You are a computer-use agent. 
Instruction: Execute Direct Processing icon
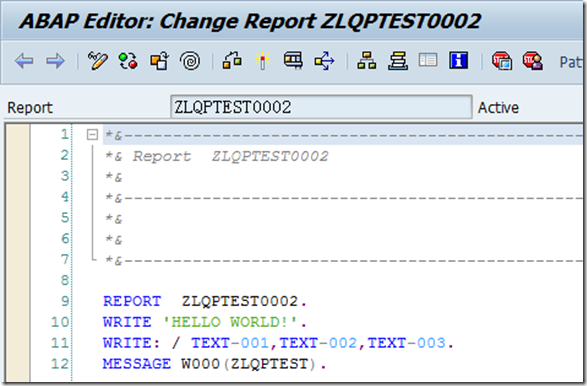click(x=293, y=61)
